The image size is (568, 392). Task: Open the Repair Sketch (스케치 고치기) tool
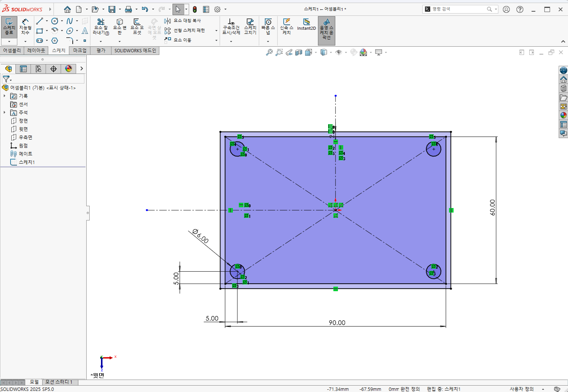point(250,27)
